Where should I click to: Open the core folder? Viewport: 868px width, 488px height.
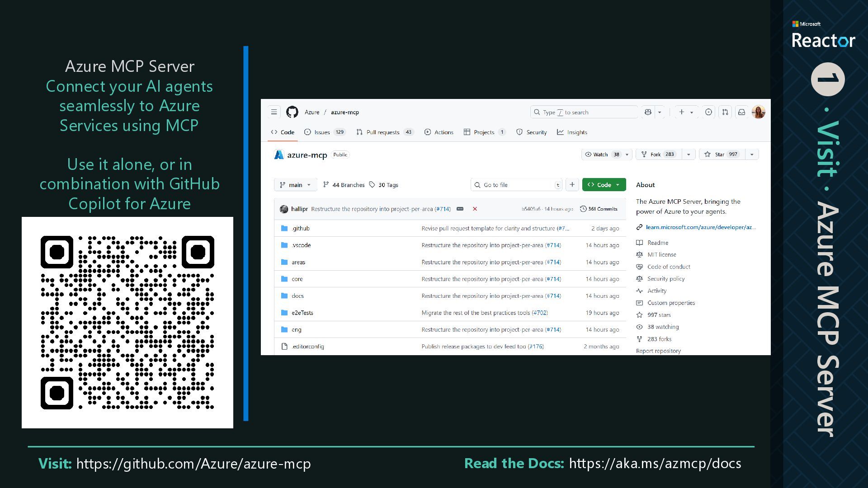(297, 279)
